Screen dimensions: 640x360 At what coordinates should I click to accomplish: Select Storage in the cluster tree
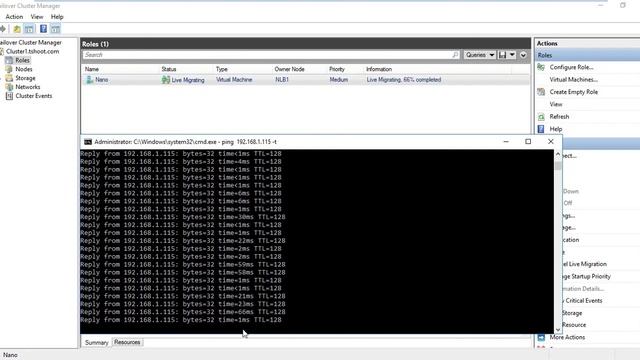[25, 78]
